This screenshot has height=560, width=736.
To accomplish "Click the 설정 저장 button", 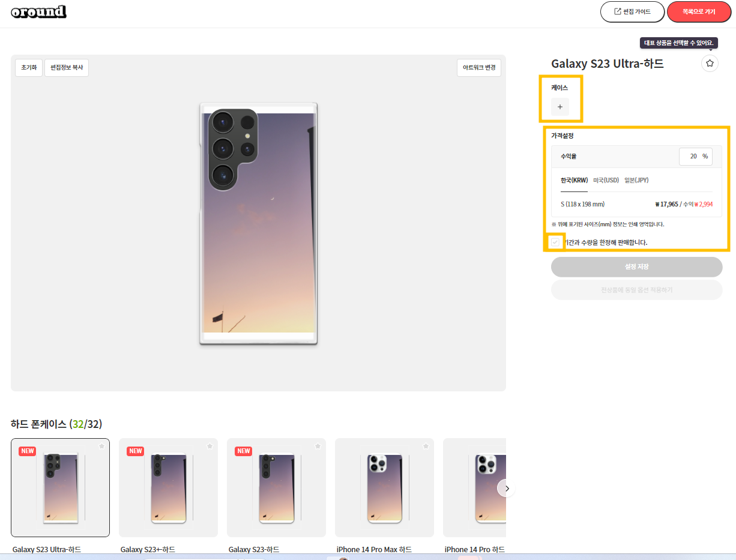I will (636, 266).
